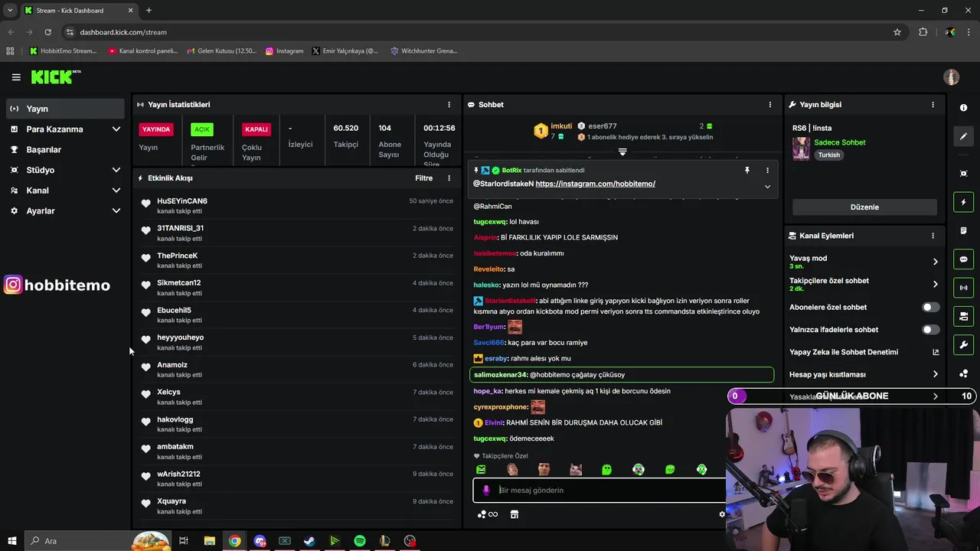Open Steam from the taskbar
Screen dimensions: 980x551
pyautogui.click(x=309, y=541)
